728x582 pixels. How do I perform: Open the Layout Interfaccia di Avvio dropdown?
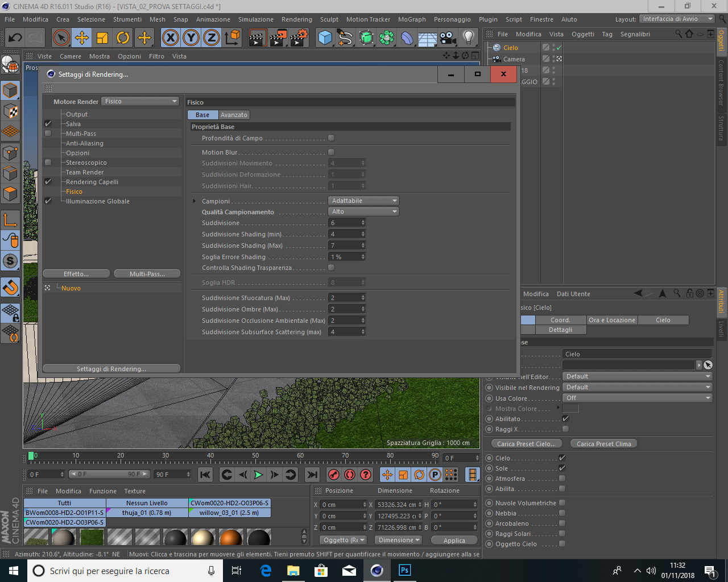pos(677,19)
